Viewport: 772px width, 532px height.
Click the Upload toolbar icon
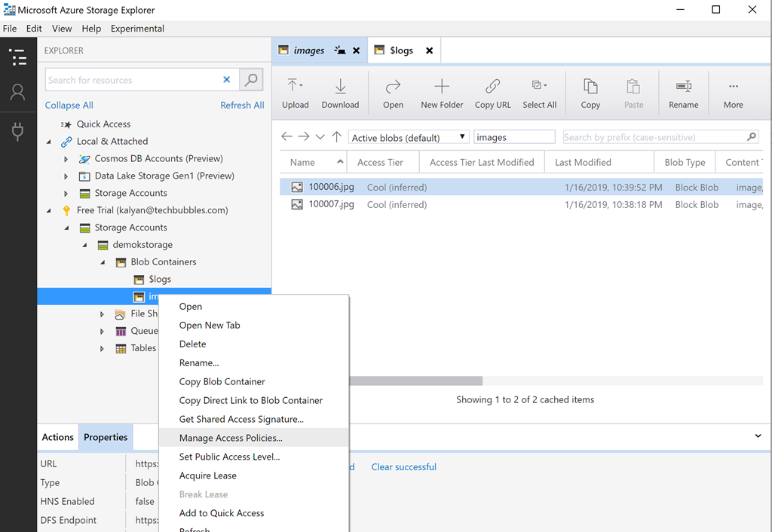pyautogui.click(x=296, y=93)
